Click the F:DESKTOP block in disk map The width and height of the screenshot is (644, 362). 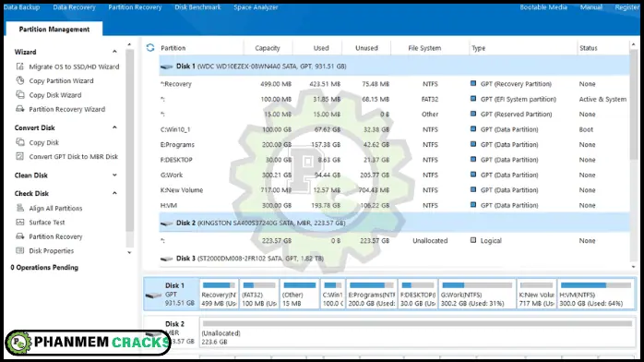point(418,295)
